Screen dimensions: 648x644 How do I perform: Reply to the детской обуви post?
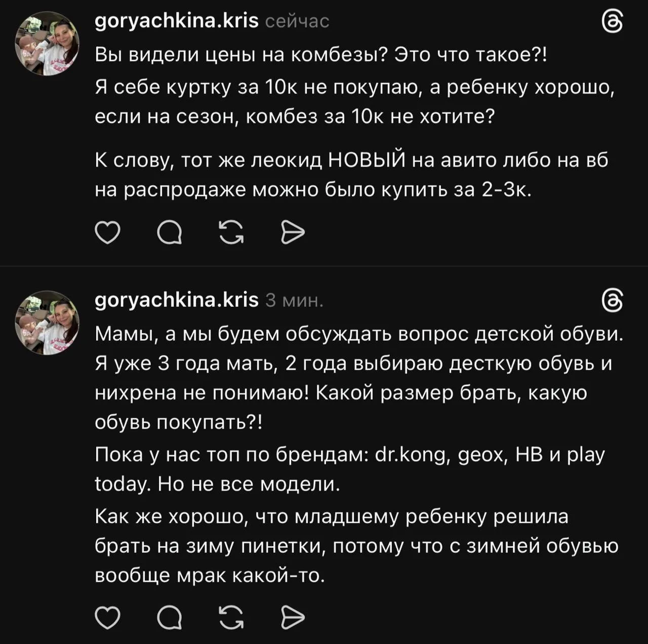coord(170,617)
